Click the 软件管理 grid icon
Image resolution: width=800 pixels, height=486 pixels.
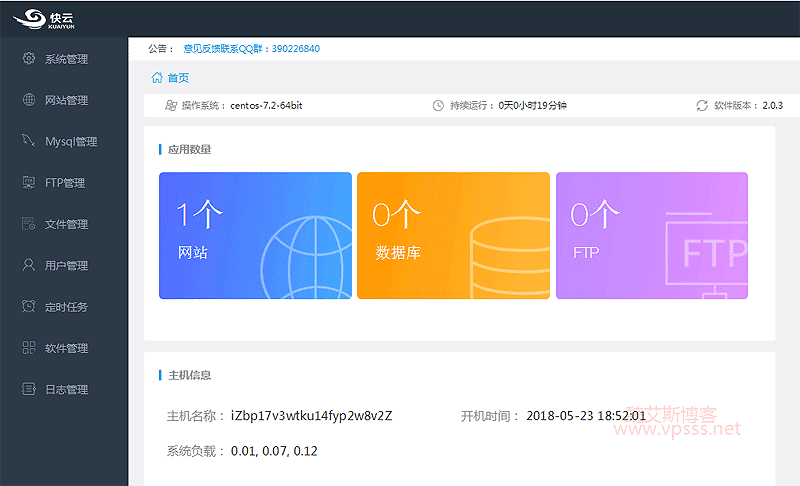coord(29,347)
